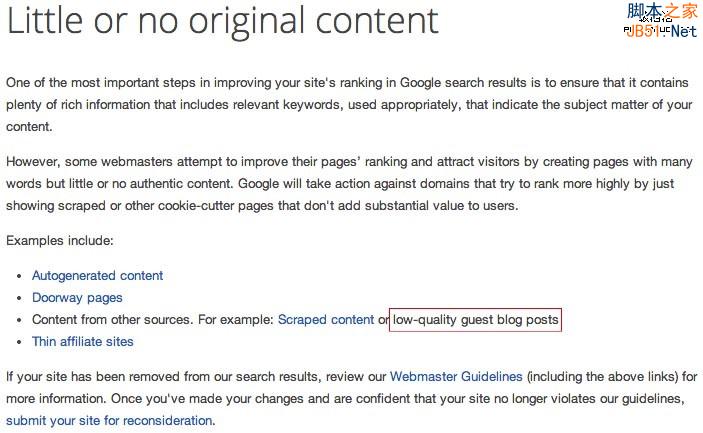The height and width of the screenshot is (433, 703).
Task: Follow the Scraped content link
Action: (x=326, y=320)
